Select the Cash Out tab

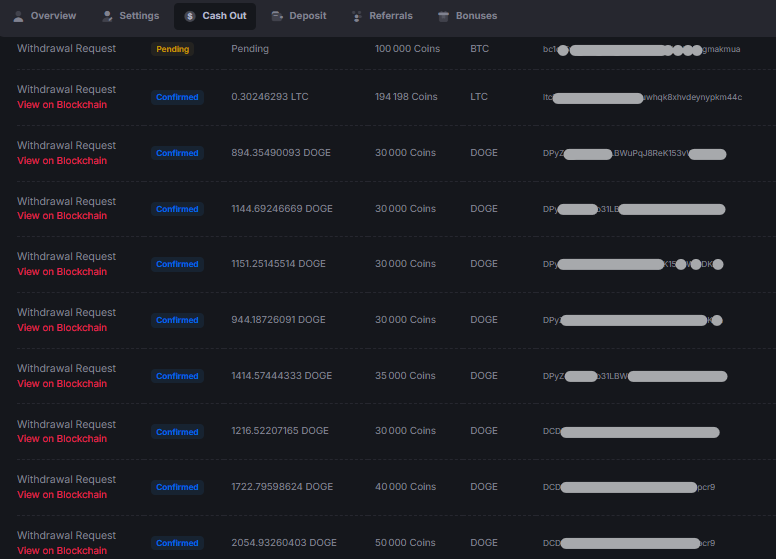215,16
